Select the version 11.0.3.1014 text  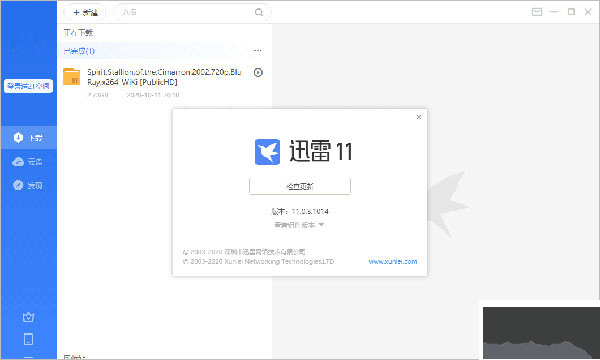tap(300, 211)
